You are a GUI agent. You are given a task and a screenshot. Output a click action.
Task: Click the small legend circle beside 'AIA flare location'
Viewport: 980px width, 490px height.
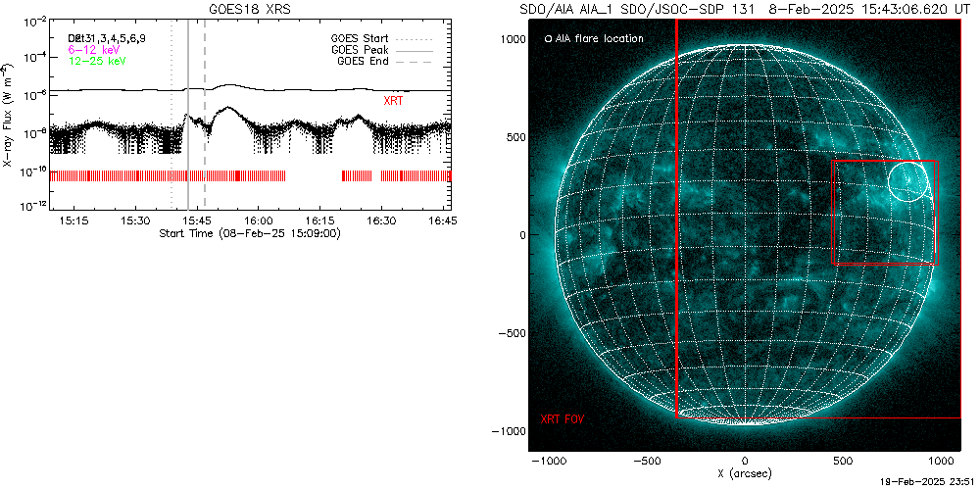click(x=548, y=39)
